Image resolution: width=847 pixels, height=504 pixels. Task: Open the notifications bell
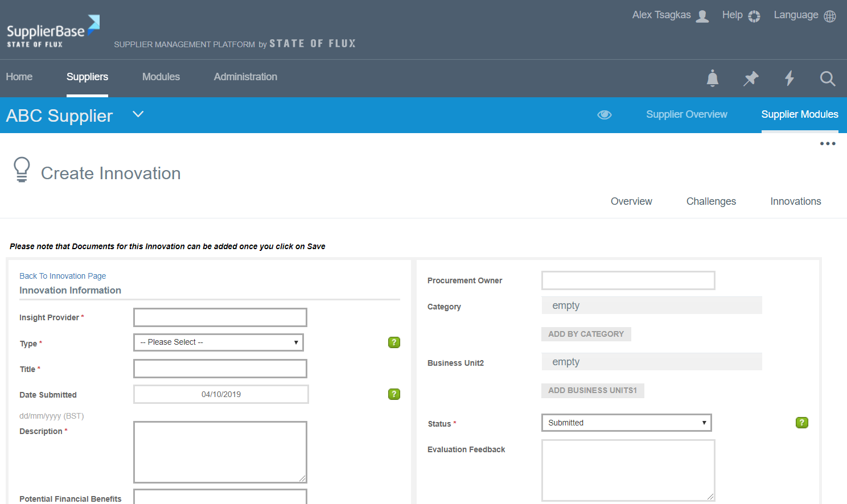712,79
